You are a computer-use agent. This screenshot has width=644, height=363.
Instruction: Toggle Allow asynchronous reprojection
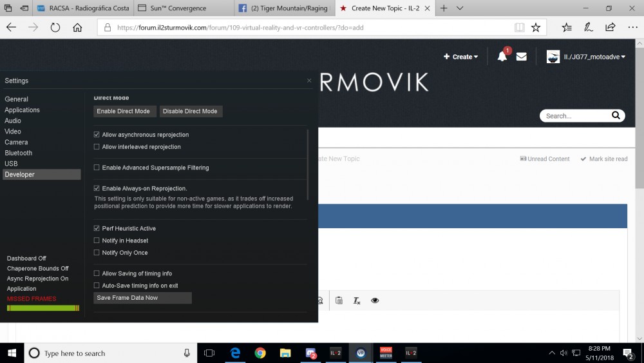coord(97,134)
